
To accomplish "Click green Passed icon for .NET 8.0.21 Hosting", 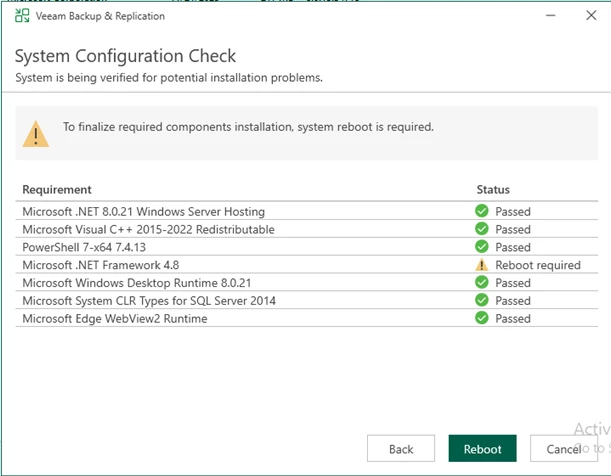I will pyautogui.click(x=482, y=212).
